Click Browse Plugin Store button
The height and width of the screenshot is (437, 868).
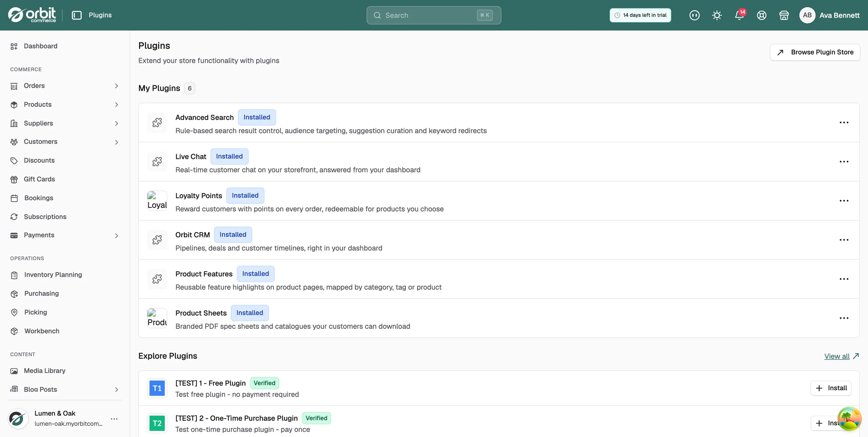815,52
